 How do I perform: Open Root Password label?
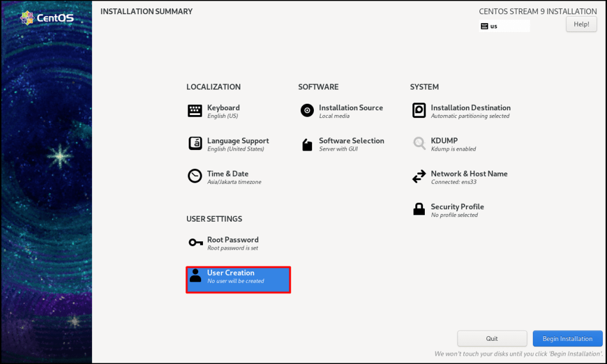click(x=233, y=240)
